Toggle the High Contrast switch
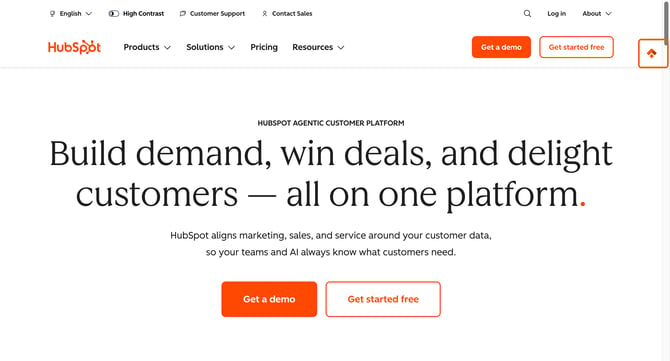 pos(114,14)
